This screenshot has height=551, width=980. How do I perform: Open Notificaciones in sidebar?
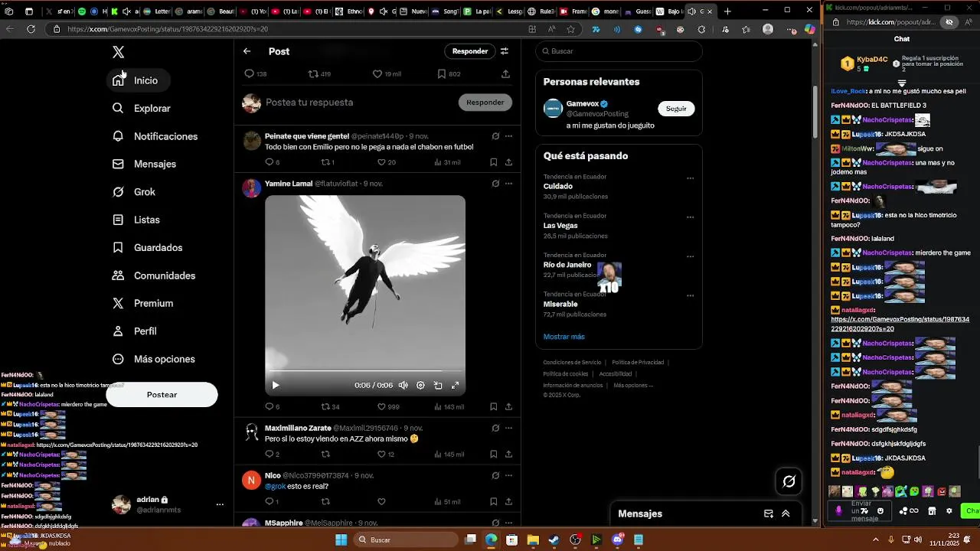pos(155,136)
